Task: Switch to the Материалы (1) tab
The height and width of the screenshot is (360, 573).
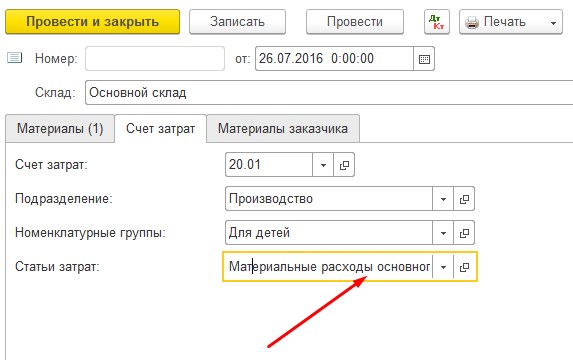Action: pyautogui.click(x=60, y=129)
